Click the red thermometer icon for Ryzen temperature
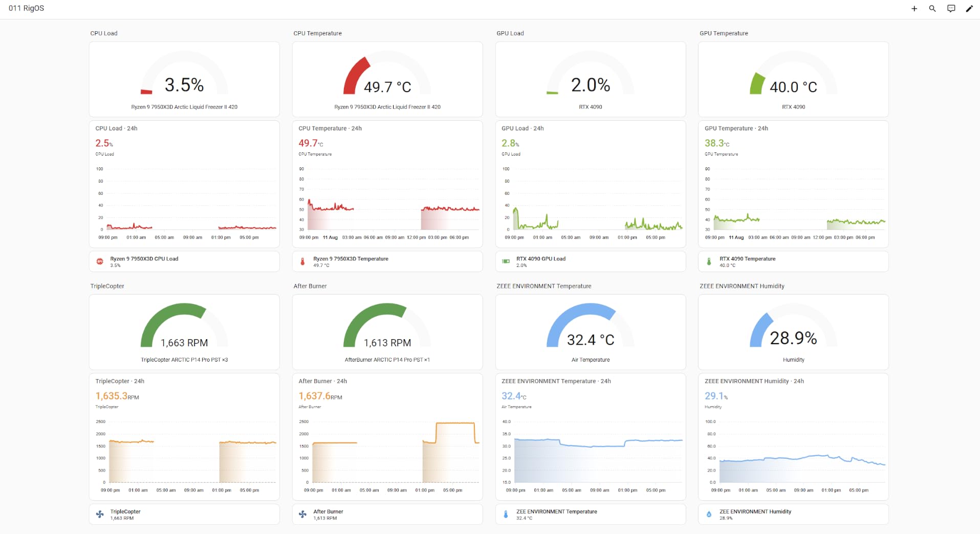980x534 pixels. pos(302,261)
